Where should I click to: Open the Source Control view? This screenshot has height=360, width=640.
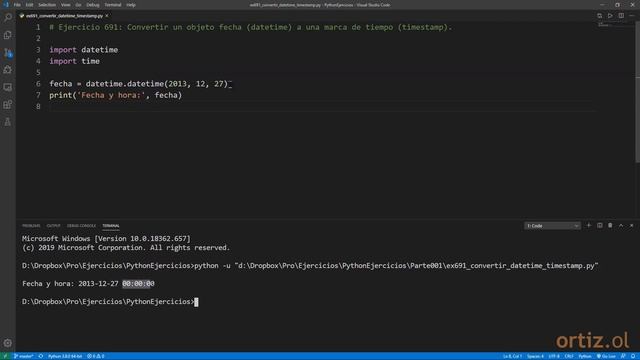pyautogui.click(x=8, y=53)
